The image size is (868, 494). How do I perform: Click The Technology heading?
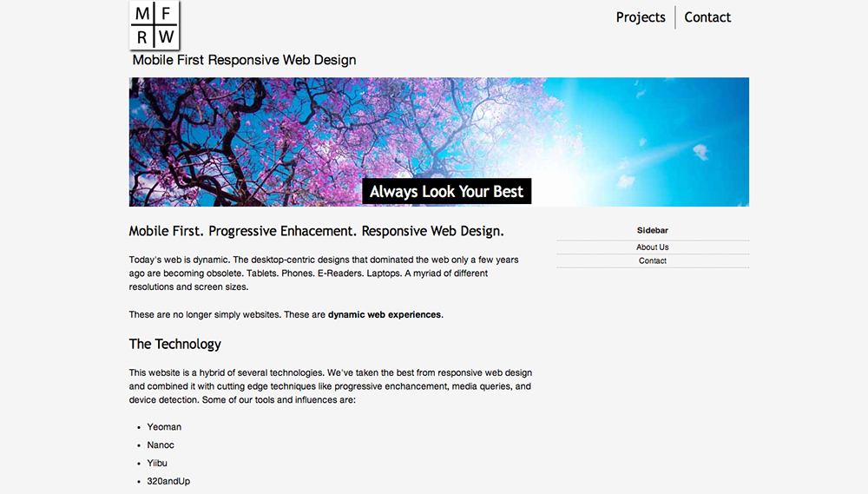click(175, 344)
